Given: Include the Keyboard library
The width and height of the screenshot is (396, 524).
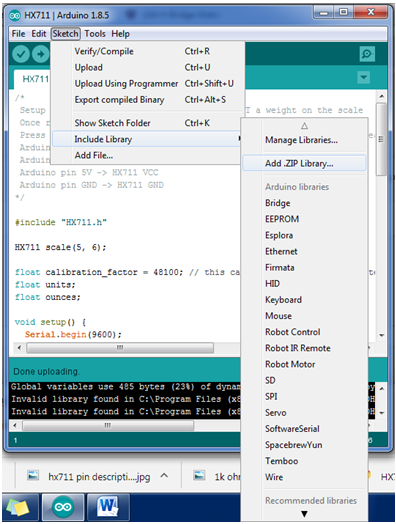Looking at the screenshot, I should click(x=304, y=300).
